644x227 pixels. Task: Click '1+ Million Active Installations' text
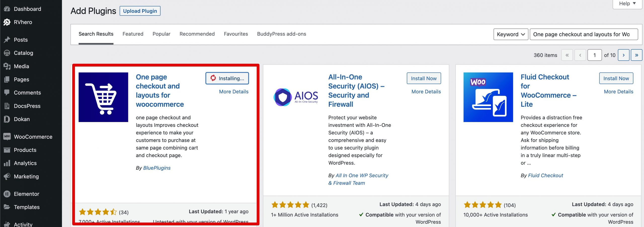tap(304, 215)
